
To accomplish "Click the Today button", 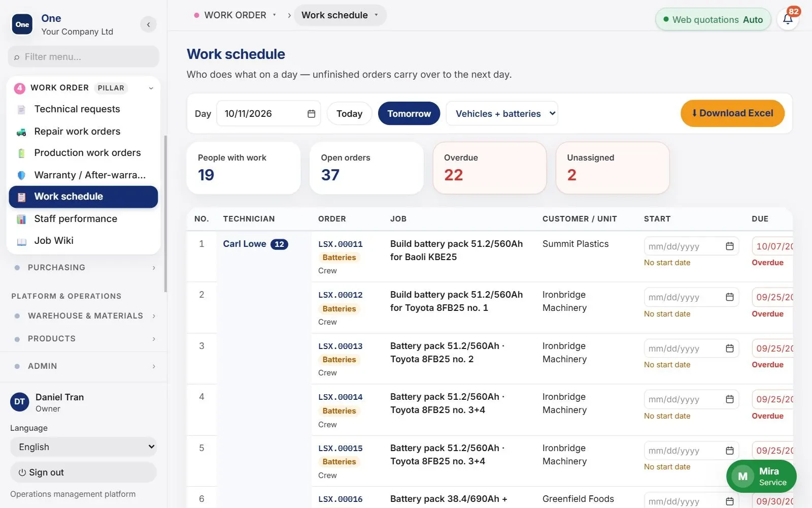I will tap(349, 114).
